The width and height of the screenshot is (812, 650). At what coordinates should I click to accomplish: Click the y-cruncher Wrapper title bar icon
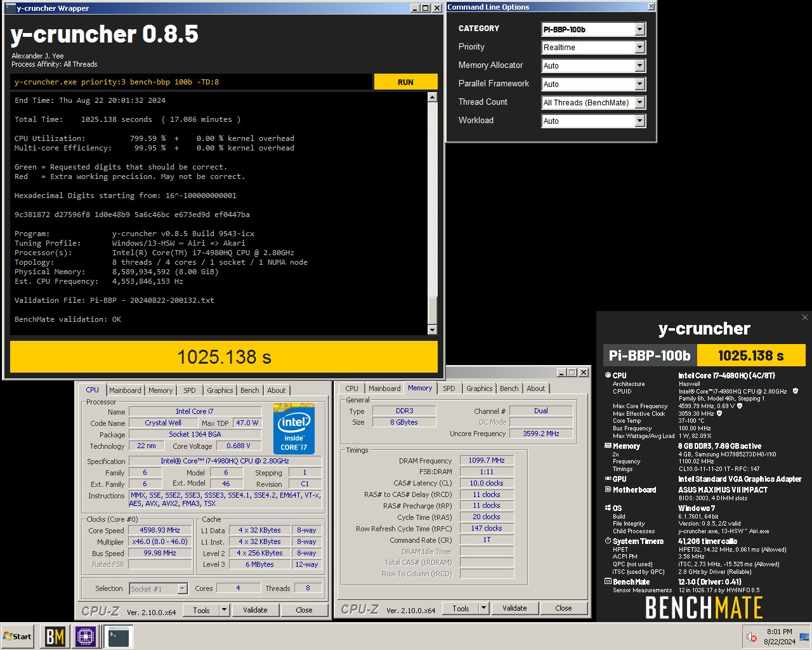pyautogui.click(x=10, y=8)
